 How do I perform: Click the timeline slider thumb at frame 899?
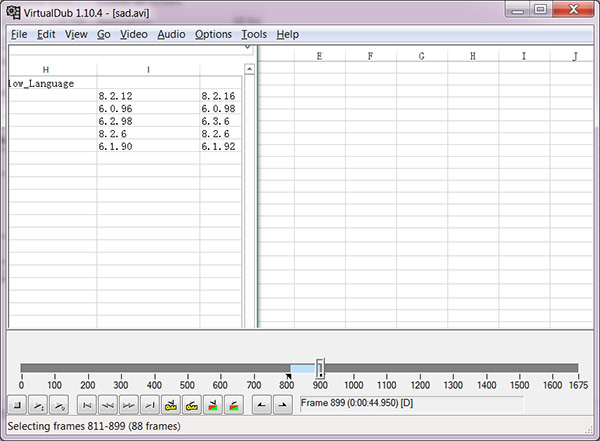[x=320, y=368]
